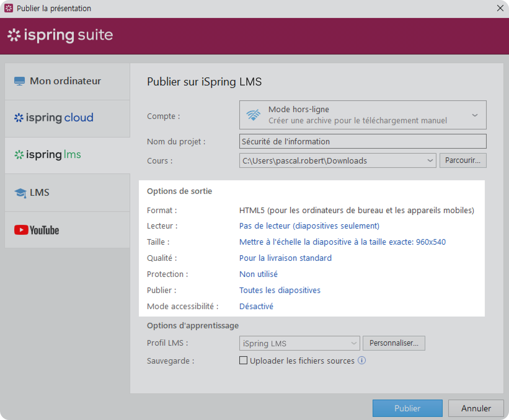Click the Désactivé accessibility mode link
This screenshot has height=420, width=509.
[256, 306]
